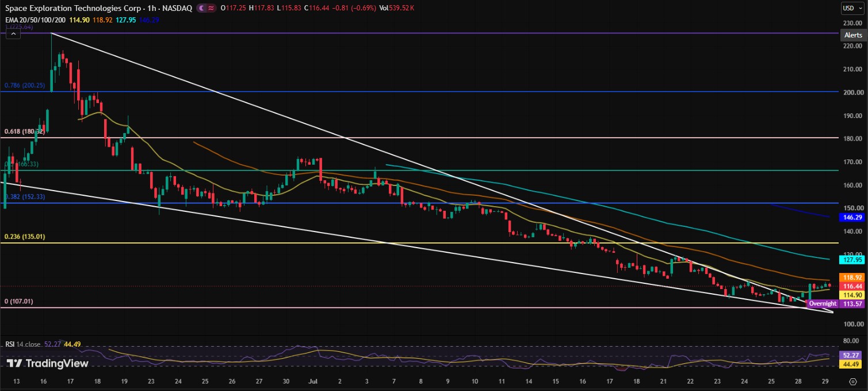Click the 146.29 price label on axis
The width and height of the screenshot is (868, 391).
coord(852,218)
